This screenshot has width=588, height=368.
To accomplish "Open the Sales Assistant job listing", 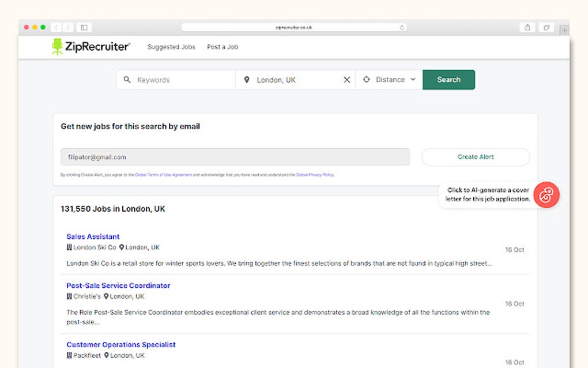I will pyautogui.click(x=93, y=236).
